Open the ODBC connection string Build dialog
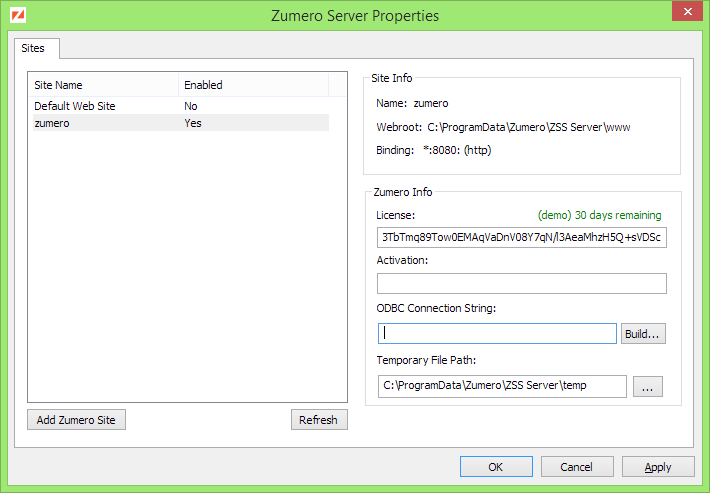 pos(643,333)
